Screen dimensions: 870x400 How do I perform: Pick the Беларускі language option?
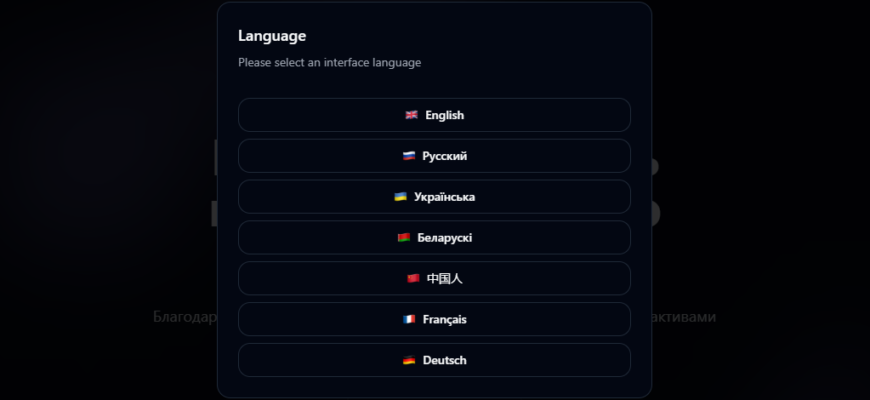click(434, 237)
